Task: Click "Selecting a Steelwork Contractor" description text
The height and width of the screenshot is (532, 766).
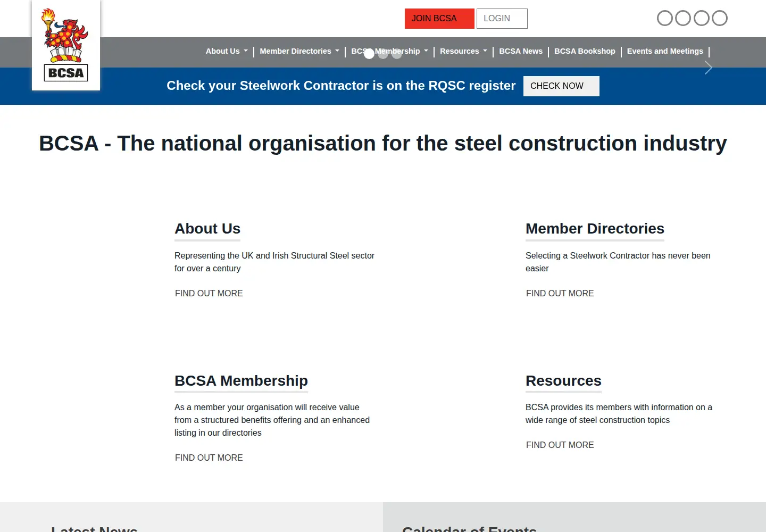Action: [618, 262]
